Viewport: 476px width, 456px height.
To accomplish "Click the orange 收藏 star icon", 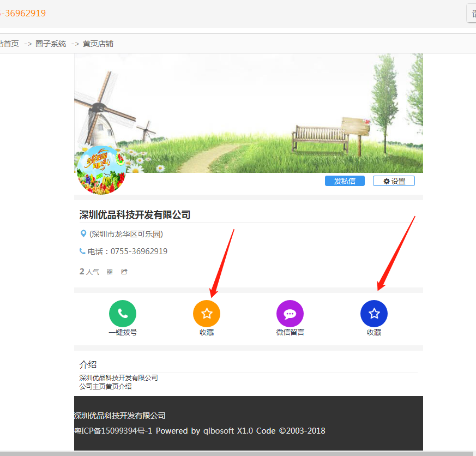I will (207, 314).
